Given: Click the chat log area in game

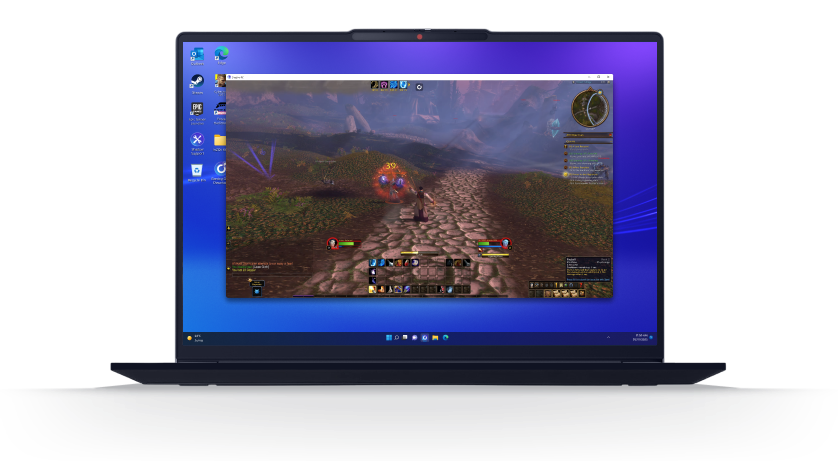Looking at the screenshot, I should pos(263,267).
